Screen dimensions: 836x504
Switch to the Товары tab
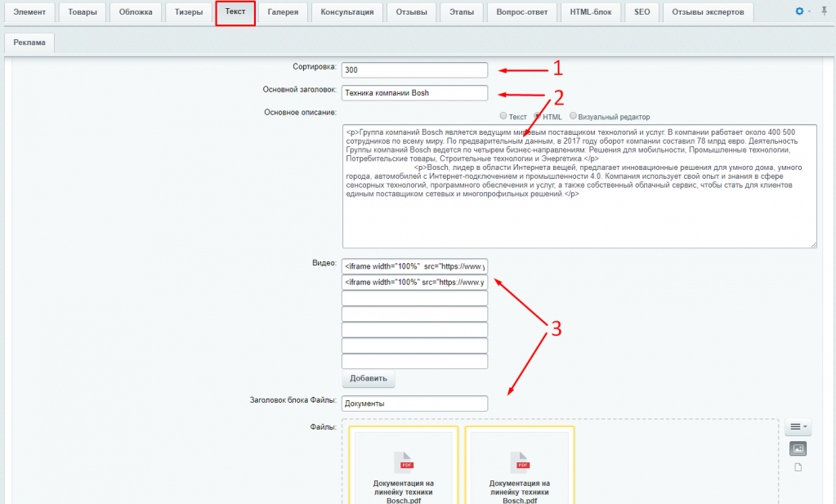(83, 11)
